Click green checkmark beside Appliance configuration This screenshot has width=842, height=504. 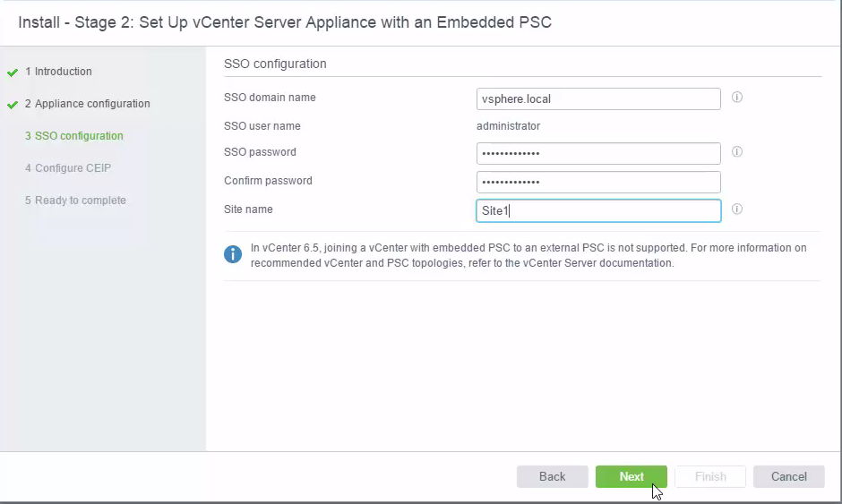(13, 105)
